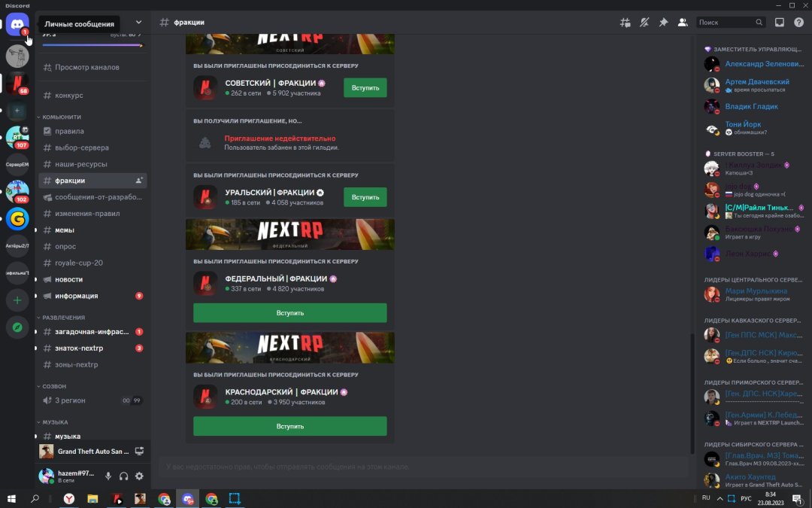Click the Grand Theft Auto San activity screen-share icon
The image size is (812, 508).
(x=139, y=452)
